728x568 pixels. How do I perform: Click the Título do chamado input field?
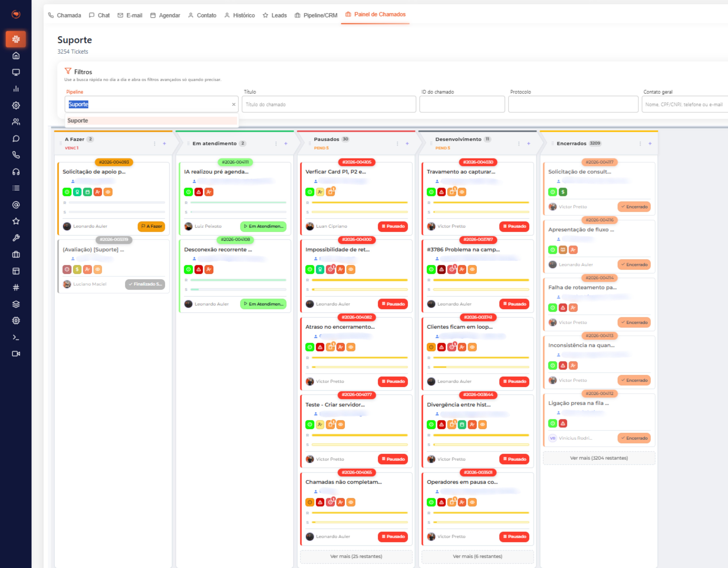[329, 104]
